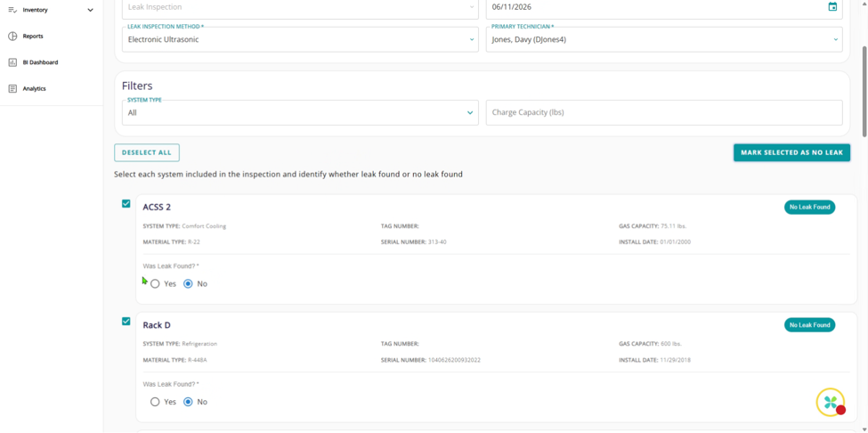Uncheck the ACSS 2 system checkbox
The image size is (868, 433).
pos(126,204)
